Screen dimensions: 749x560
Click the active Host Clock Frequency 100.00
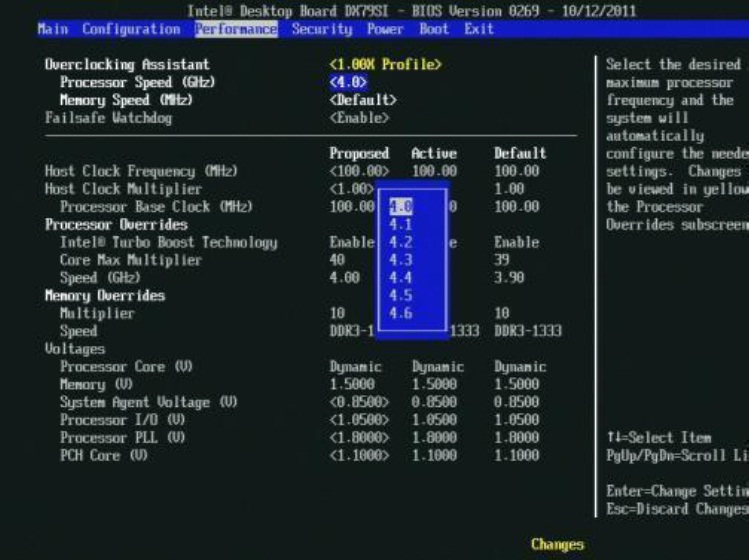tap(434, 171)
